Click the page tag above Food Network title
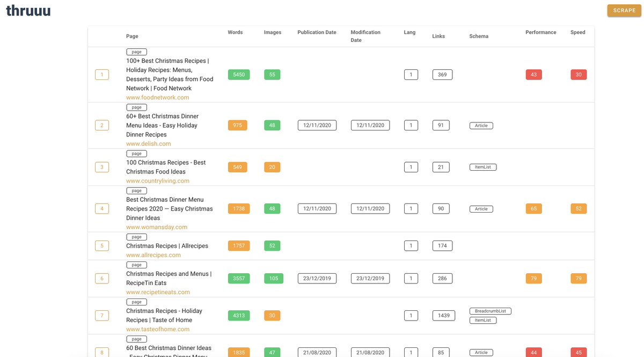This screenshot has height=357, width=644. click(x=136, y=52)
